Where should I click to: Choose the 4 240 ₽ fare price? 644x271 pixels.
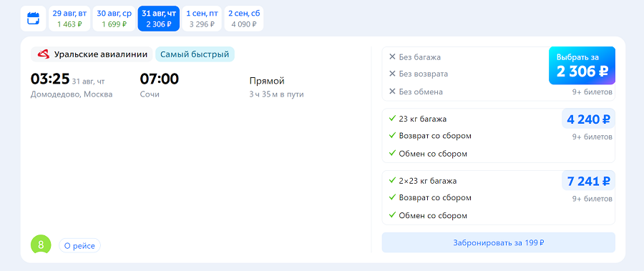pos(588,119)
